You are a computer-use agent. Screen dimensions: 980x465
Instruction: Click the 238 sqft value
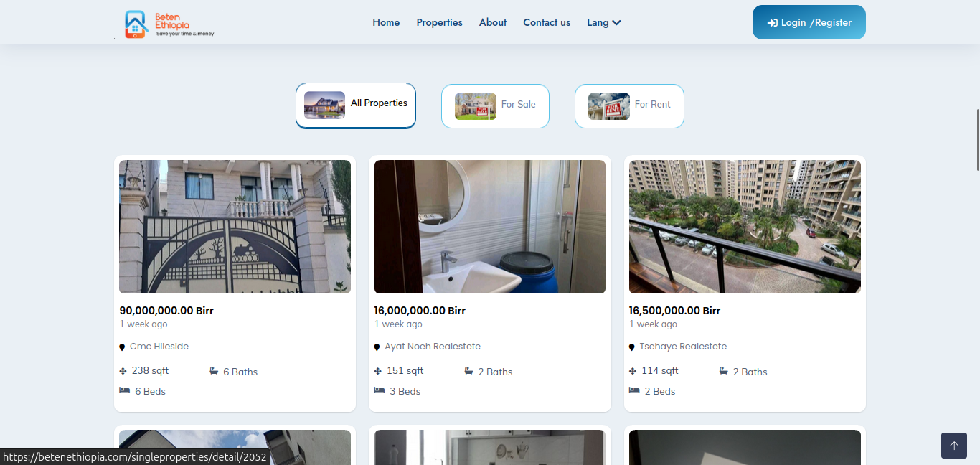[150, 371]
